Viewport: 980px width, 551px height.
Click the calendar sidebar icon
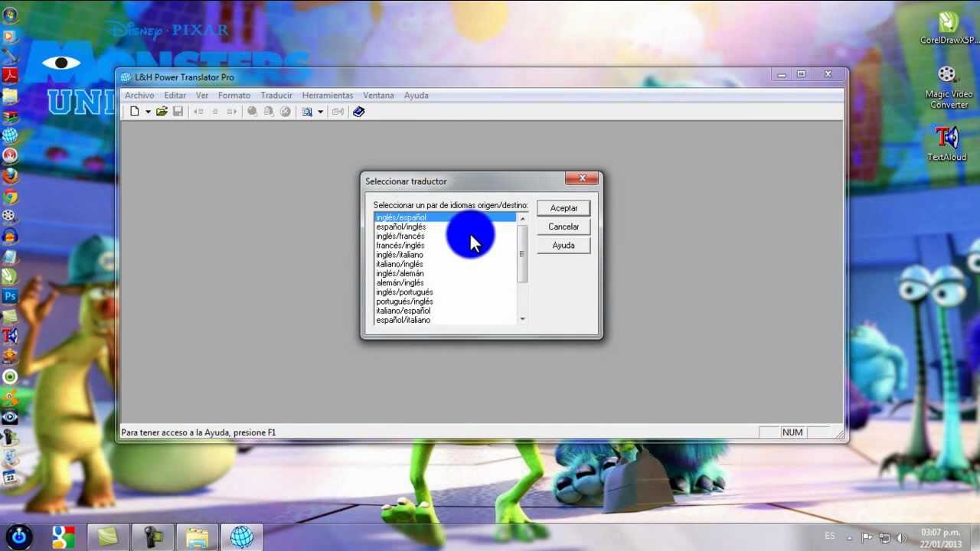pos(10,478)
